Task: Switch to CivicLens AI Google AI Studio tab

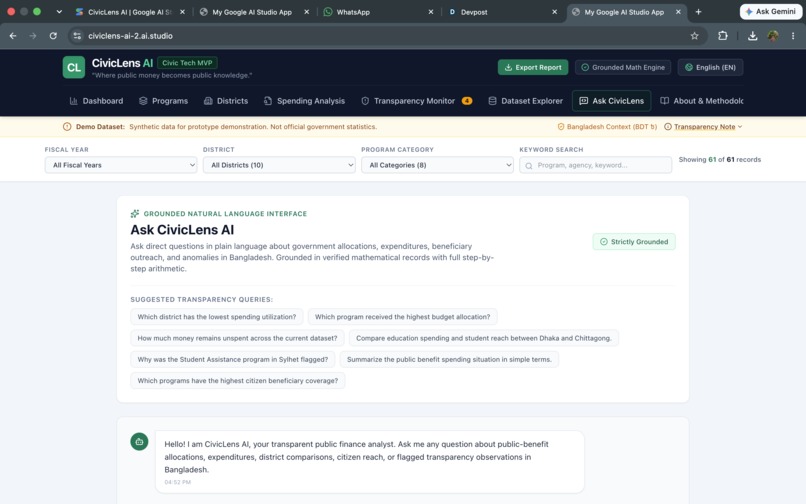Action: (130, 12)
